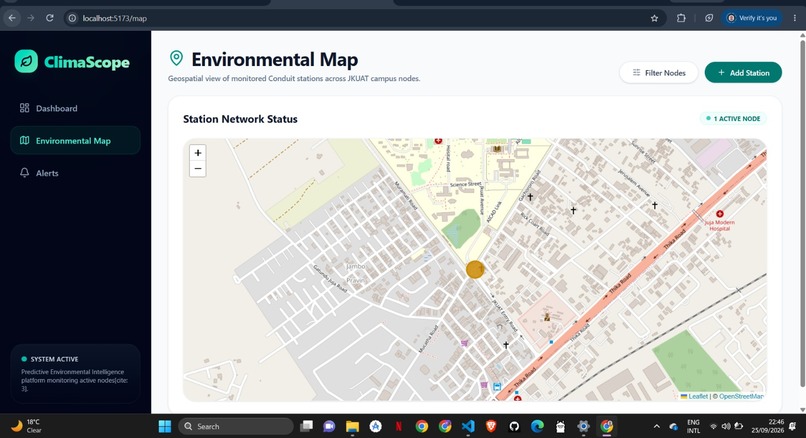This screenshot has height=438, width=806.
Task: Go forward in browser history
Action: coord(31,18)
